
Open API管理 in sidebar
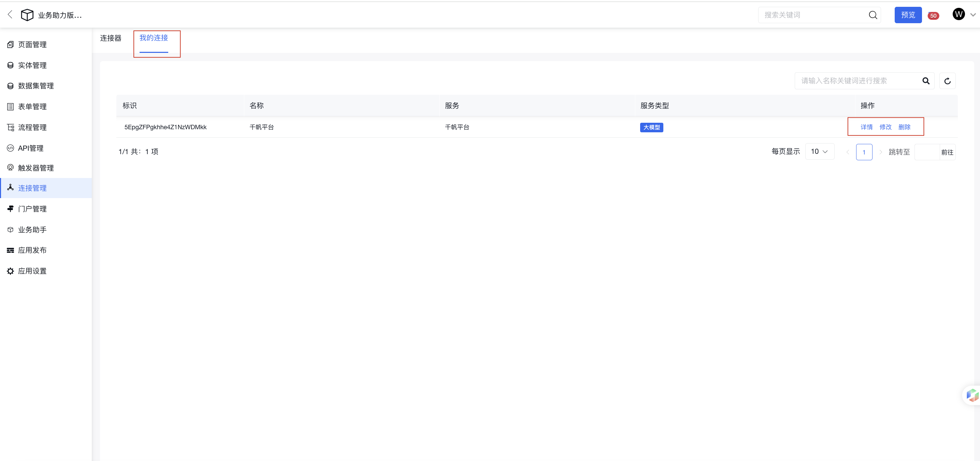coord(31,148)
